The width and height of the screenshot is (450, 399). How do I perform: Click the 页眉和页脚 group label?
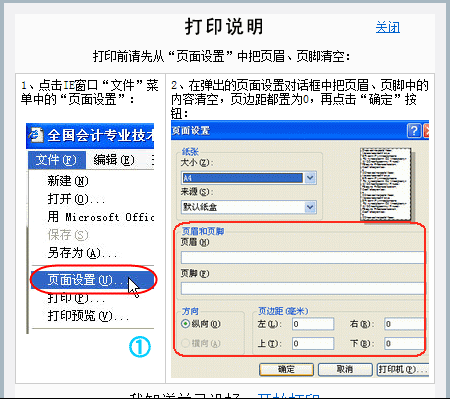pos(203,231)
